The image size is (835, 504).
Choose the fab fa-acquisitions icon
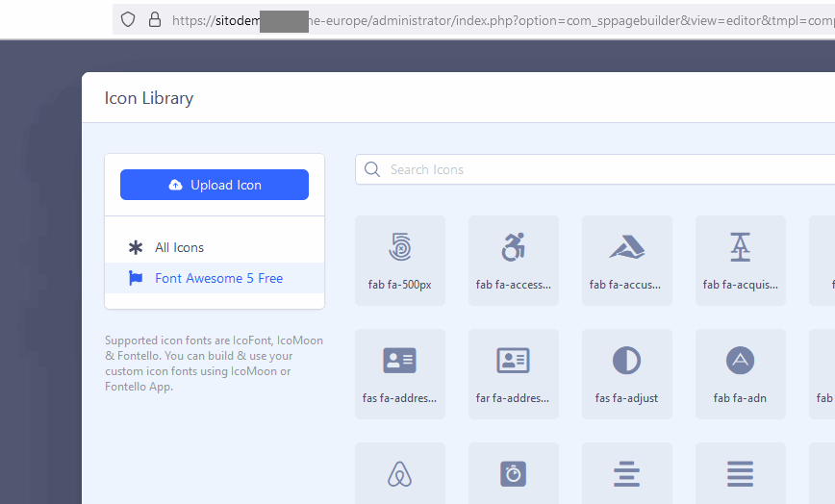[x=740, y=261]
